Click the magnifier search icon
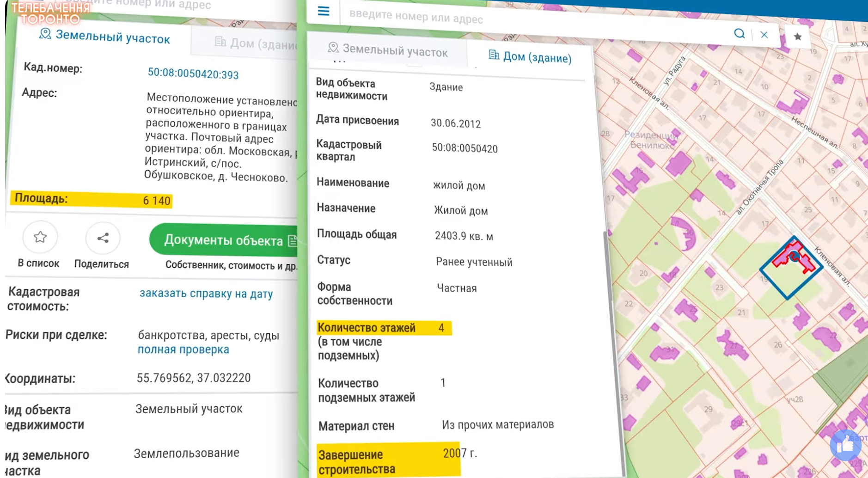868x478 pixels. click(740, 33)
